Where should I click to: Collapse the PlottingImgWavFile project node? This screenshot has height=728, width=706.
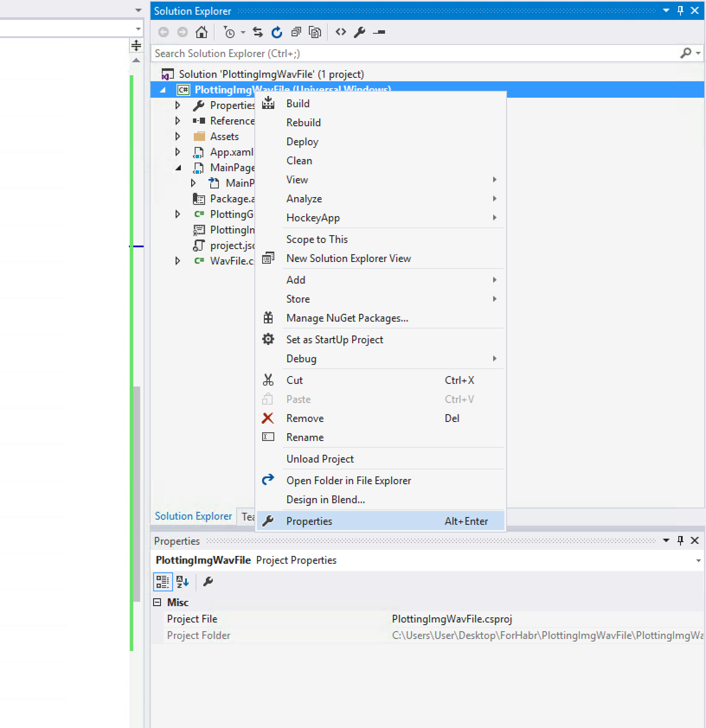[163, 90]
